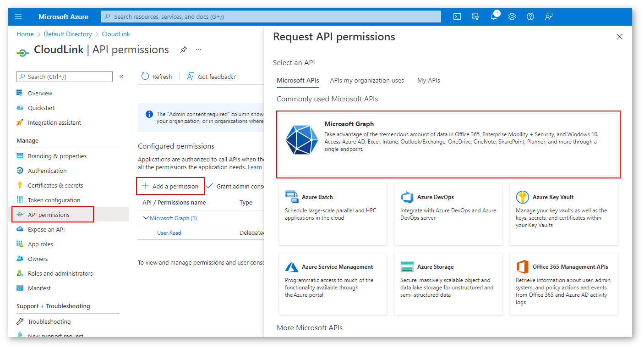
Task: Click Roles and administrators icon
Action: pos(20,273)
